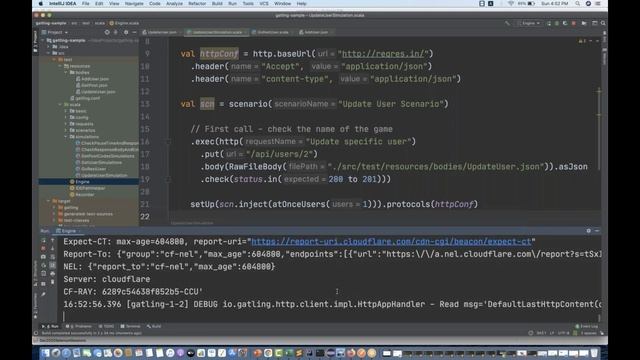
Task: Select UpdateUserSimulation in simulations folder
Action: [101, 175]
